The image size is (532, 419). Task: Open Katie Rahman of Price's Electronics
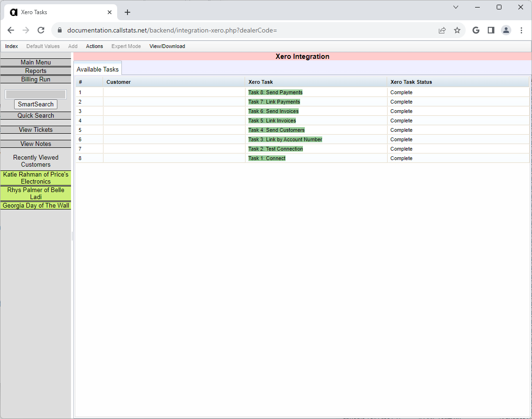pyautogui.click(x=35, y=178)
